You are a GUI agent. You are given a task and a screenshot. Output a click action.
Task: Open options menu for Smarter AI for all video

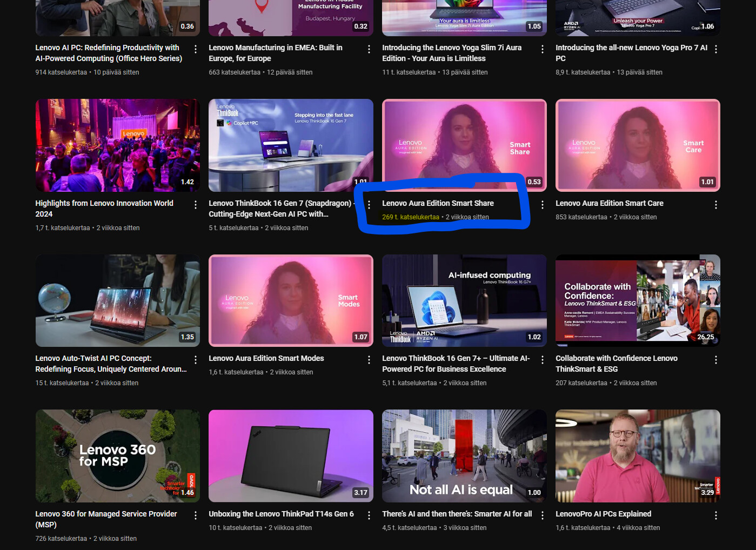(x=543, y=515)
